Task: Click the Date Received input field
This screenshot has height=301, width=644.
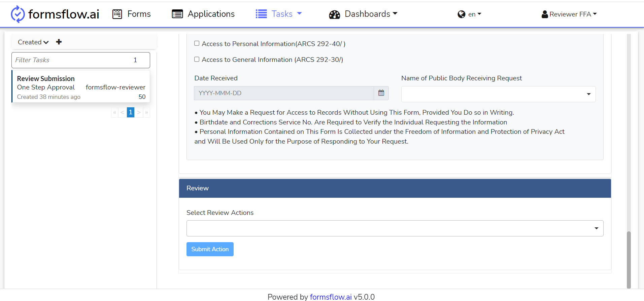Action: point(284,93)
